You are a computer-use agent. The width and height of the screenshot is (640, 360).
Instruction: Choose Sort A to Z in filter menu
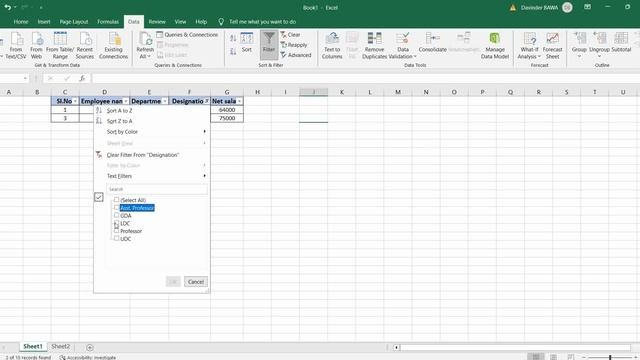151,111
